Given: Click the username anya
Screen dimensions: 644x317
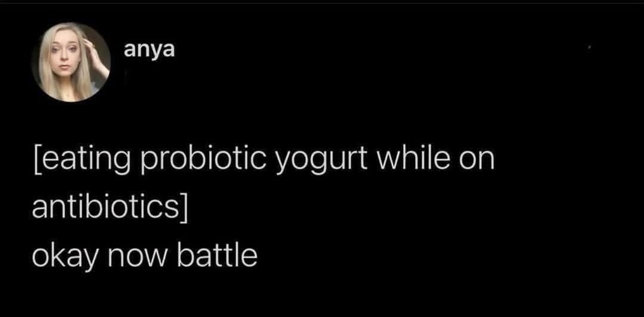Looking at the screenshot, I should pyautogui.click(x=149, y=51).
